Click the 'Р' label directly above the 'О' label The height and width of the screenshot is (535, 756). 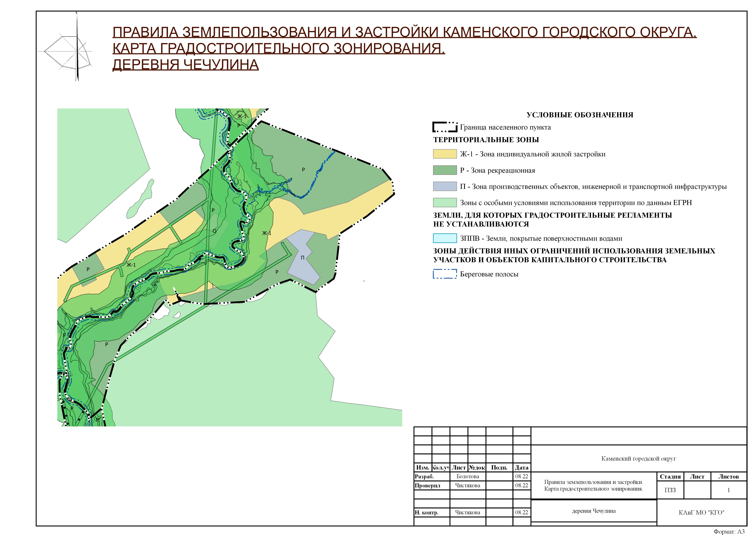coord(213,210)
